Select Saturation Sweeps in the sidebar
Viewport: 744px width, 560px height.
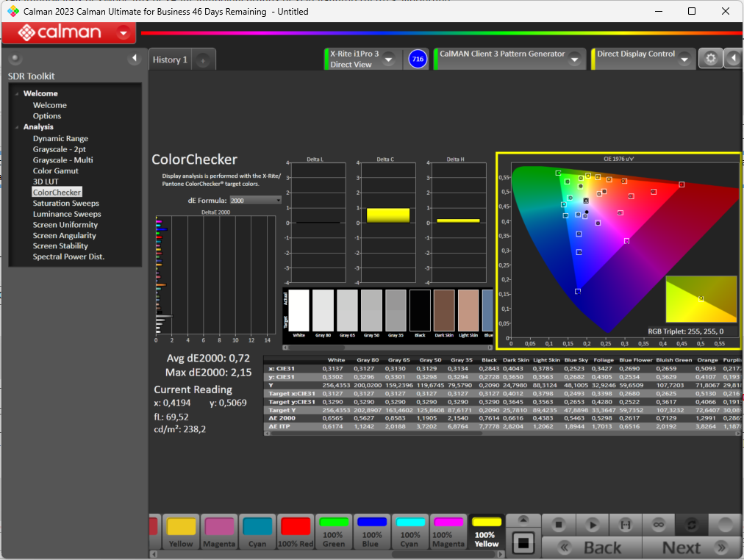[65, 203]
